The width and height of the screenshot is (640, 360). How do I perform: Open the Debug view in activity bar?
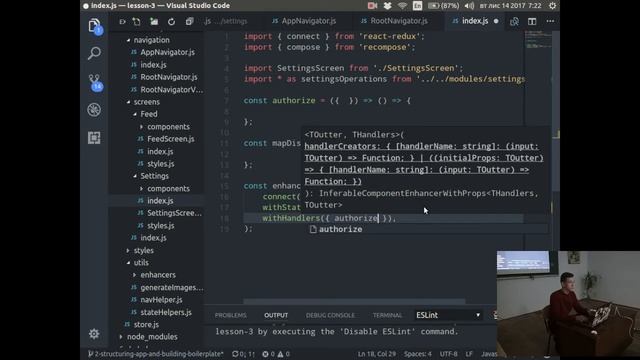pos(94,110)
